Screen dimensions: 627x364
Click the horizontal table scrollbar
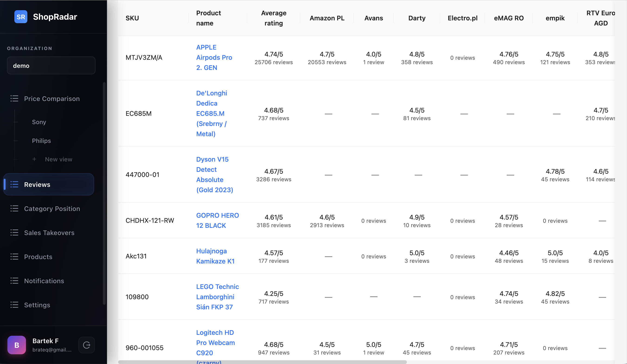coord(262,362)
